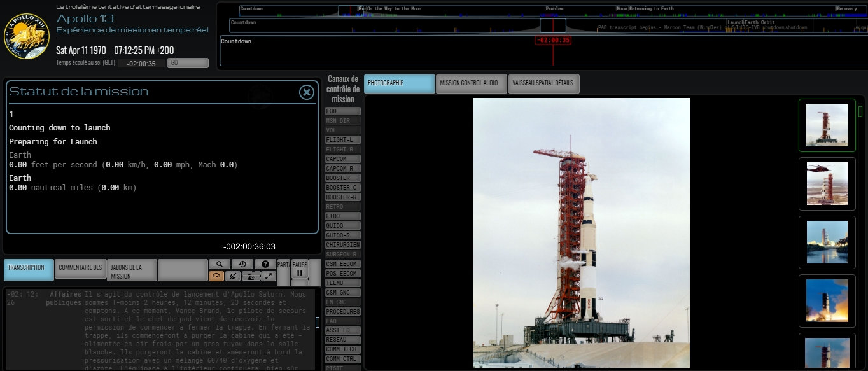
Task: Switch to the Mission Control Audio tab
Action: pos(471,83)
